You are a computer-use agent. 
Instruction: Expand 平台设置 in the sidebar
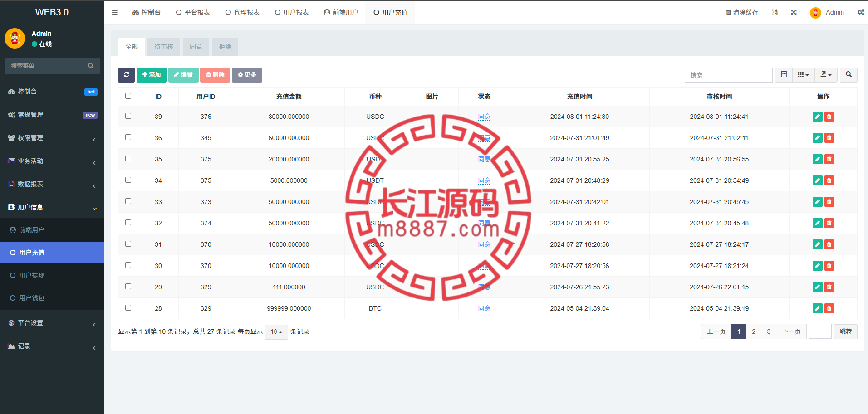pos(52,323)
